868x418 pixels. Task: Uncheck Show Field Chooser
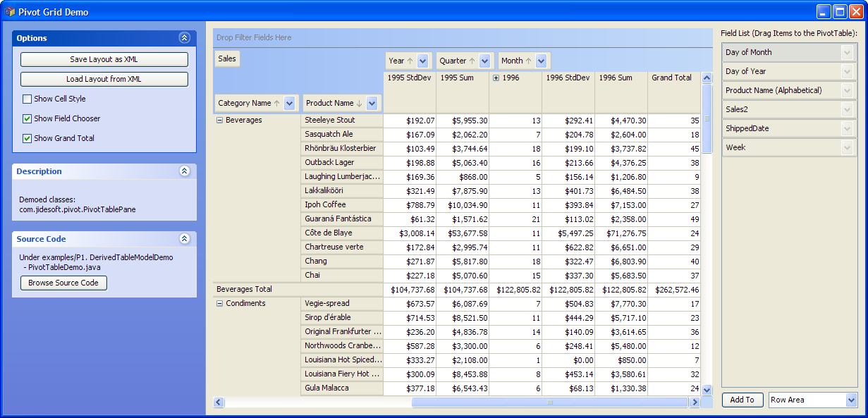27,119
